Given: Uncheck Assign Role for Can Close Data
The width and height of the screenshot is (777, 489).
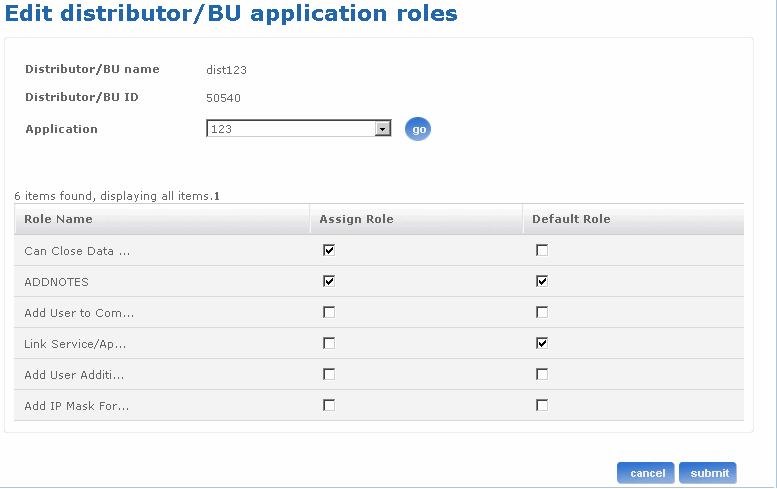Looking at the screenshot, I should click(x=329, y=250).
